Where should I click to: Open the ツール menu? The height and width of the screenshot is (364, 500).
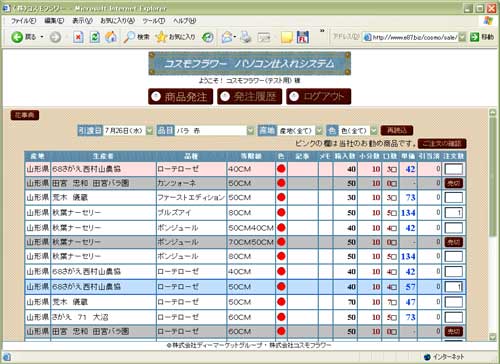click(x=154, y=21)
